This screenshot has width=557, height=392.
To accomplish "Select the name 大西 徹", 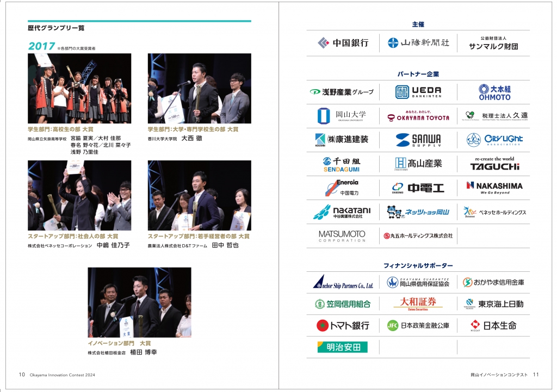I will tap(192, 139).
